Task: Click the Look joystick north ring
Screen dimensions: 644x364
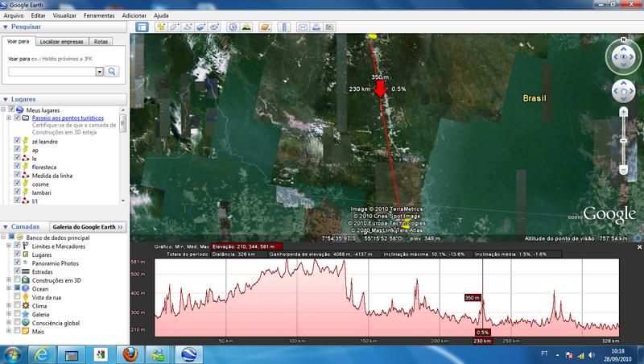Action: click(623, 39)
